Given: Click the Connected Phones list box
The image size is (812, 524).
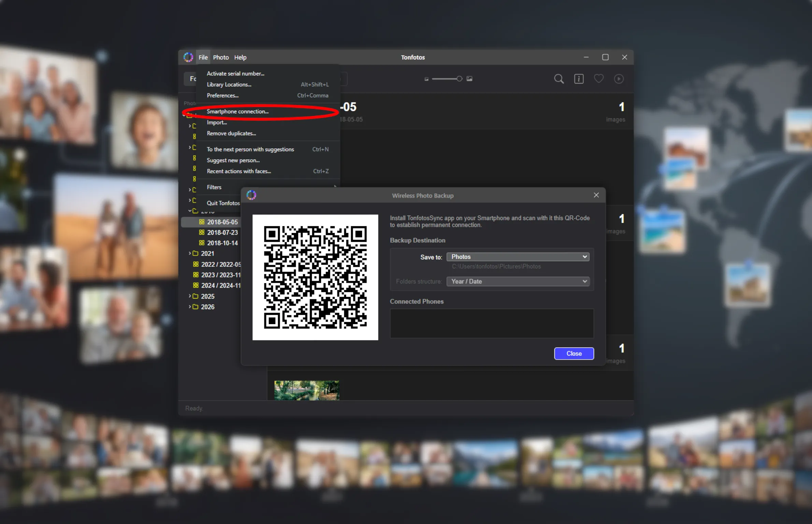Looking at the screenshot, I should click(492, 323).
